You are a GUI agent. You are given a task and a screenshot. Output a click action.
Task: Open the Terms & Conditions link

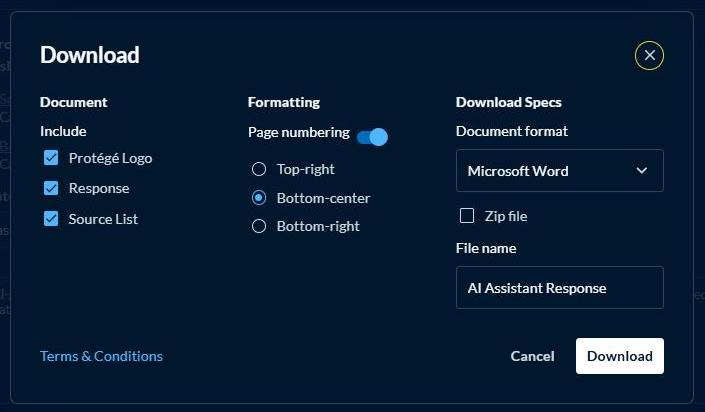coord(101,356)
